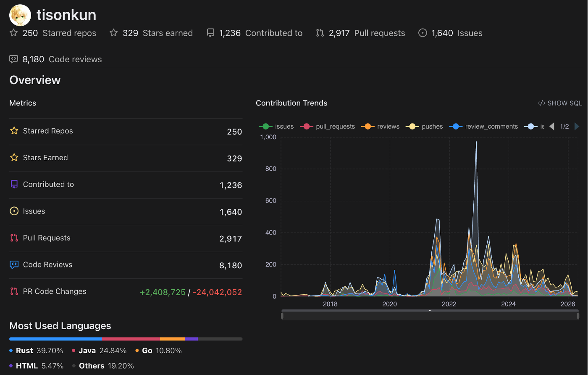Toggle review_comments series visibility
This screenshot has height=375, width=588.
point(483,127)
